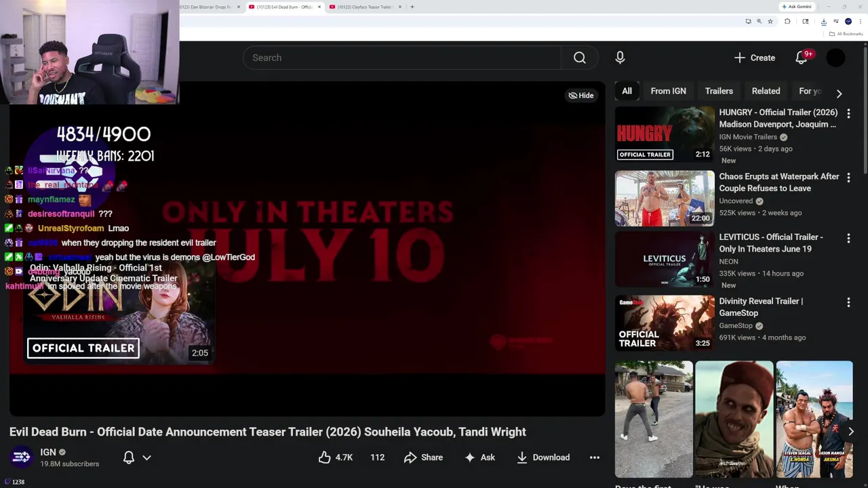Start voice search with microphone icon
This screenshot has width=868, height=488.
point(620,58)
